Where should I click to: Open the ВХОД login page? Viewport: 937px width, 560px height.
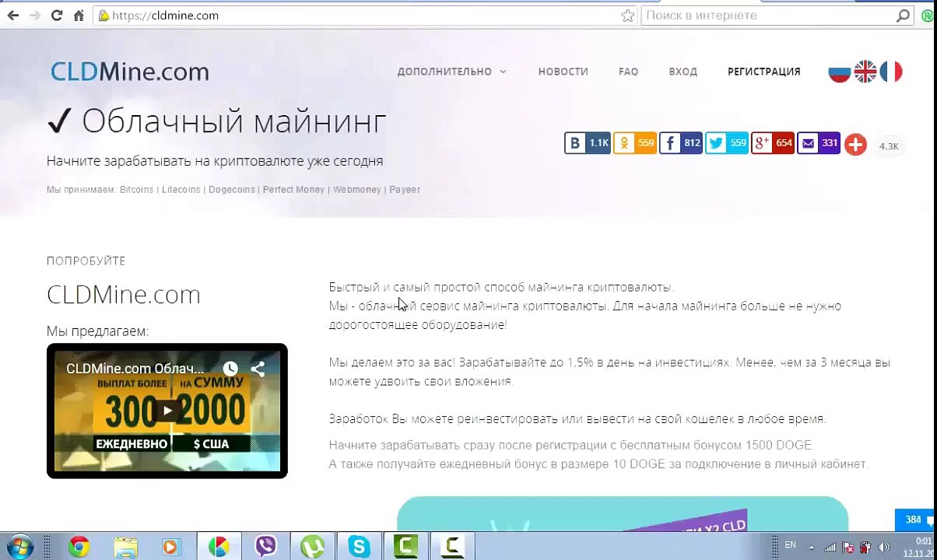pyautogui.click(x=683, y=72)
